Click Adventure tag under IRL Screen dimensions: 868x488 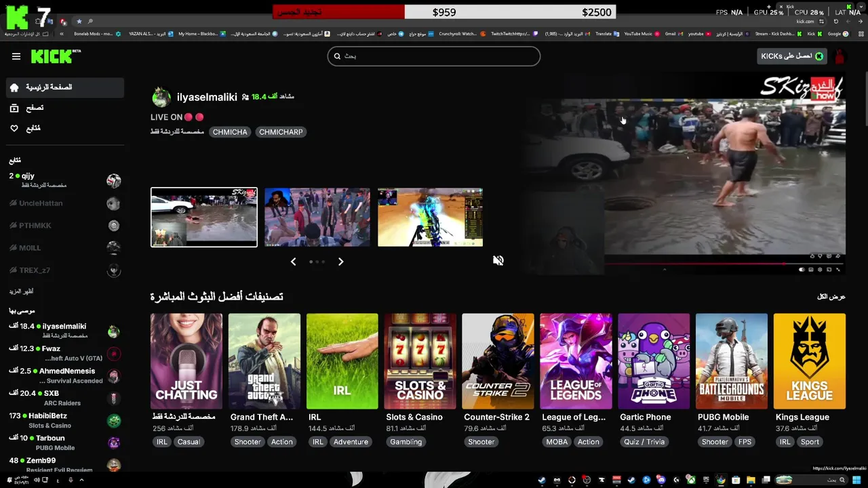click(351, 442)
